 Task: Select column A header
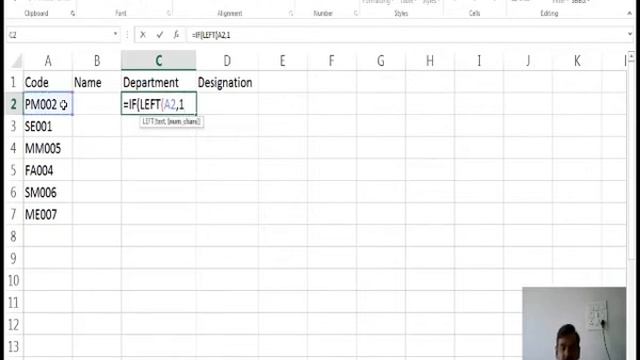48,61
